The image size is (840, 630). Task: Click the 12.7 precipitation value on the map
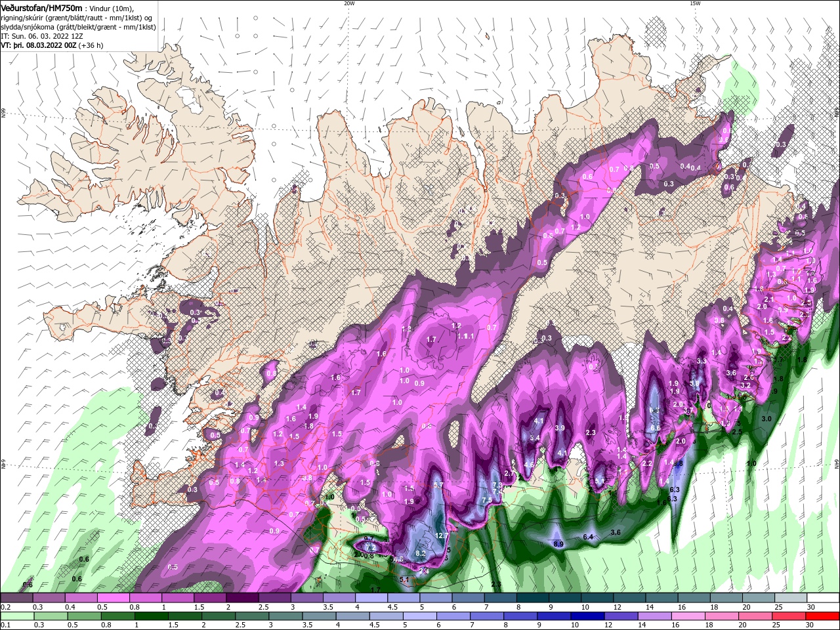click(441, 535)
